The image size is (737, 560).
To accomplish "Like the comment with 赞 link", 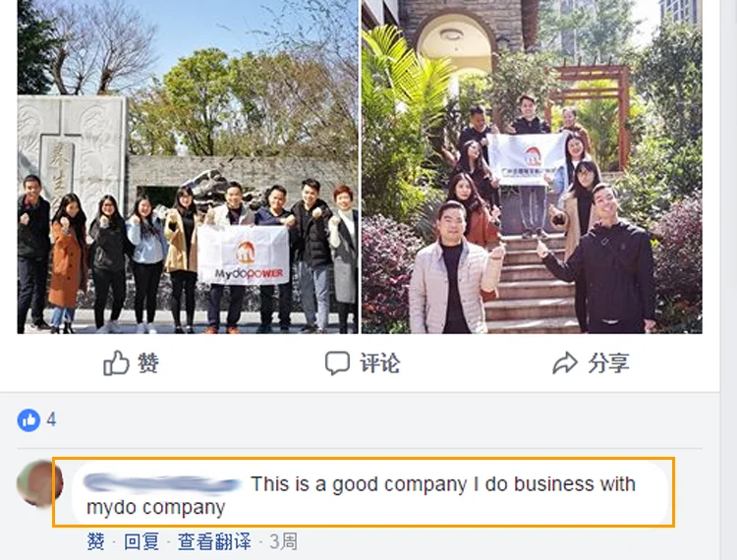I will pos(96,541).
